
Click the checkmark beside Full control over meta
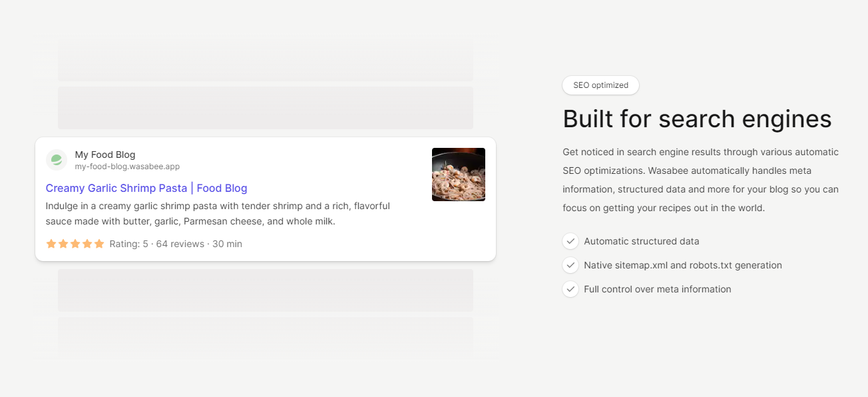(x=570, y=289)
